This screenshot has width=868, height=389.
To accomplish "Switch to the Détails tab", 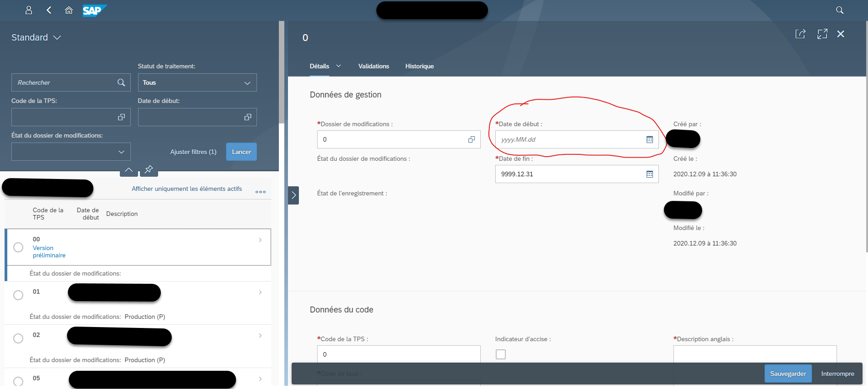I will [x=319, y=66].
